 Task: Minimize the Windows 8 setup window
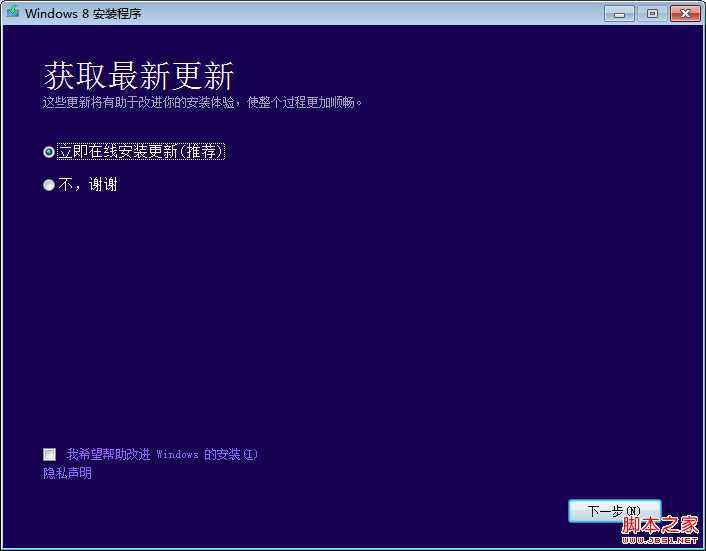click(619, 14)
